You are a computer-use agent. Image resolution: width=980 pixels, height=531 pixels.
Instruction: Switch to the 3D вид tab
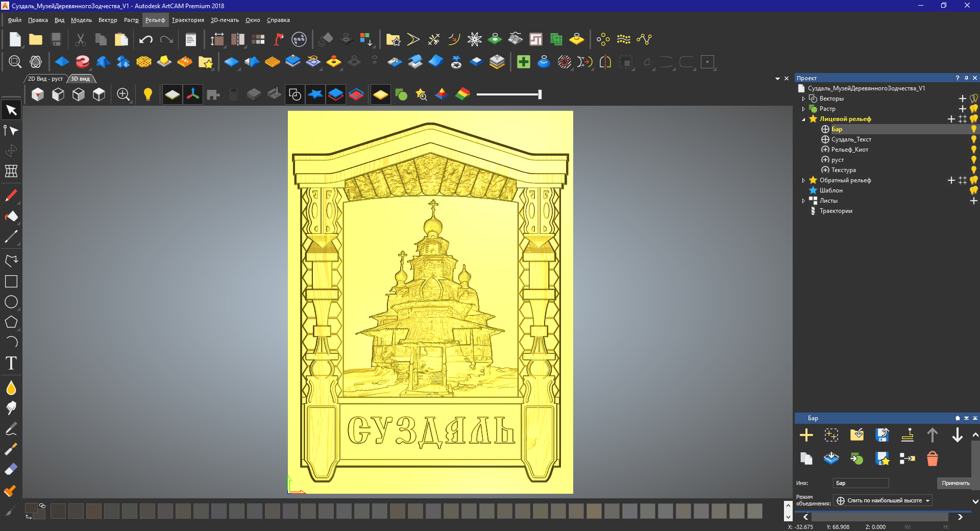click(81, 79)
